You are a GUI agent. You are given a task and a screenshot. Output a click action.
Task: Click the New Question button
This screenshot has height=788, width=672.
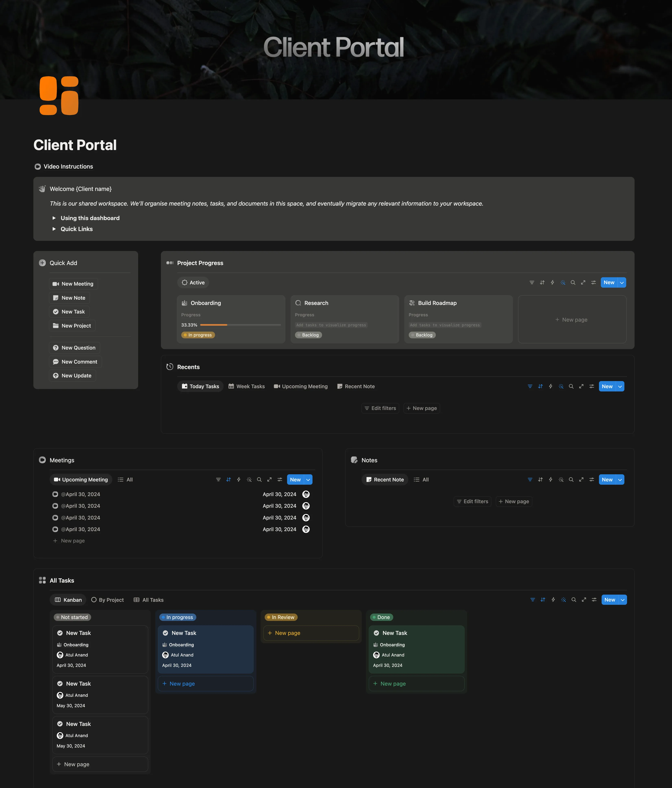pyautogui.click(x=74, y=348)
